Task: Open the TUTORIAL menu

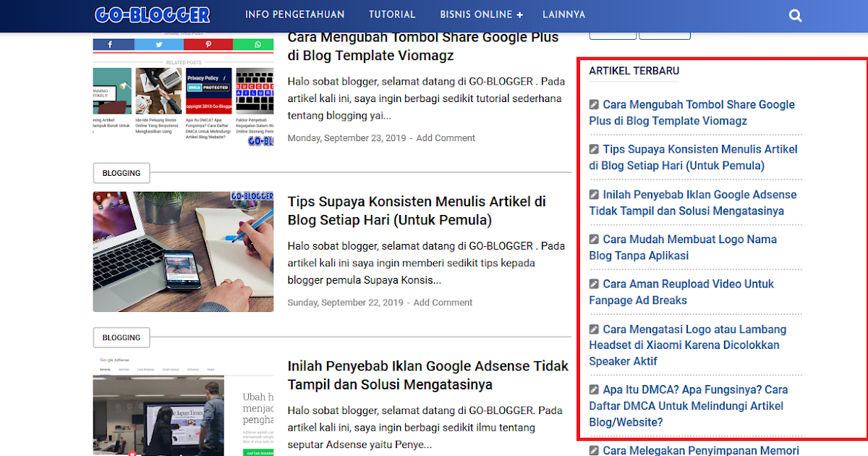Action: 392,14
